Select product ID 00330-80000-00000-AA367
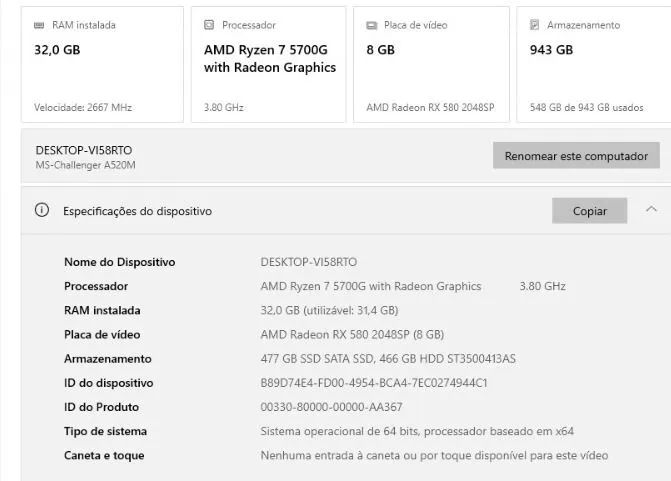Screen dimensions: 671x481 tap(331, 407)
